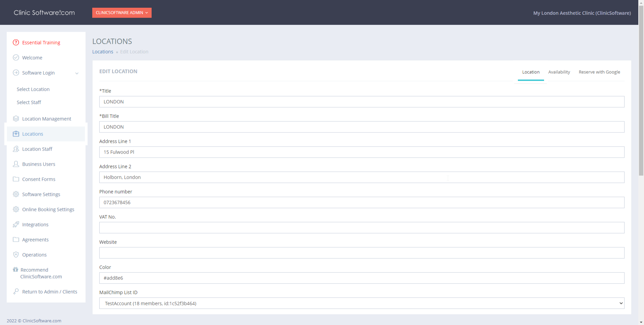Viewport: 644px width, 325px height.
Task: Click the VAT No. input field
Action: [361, 228]
